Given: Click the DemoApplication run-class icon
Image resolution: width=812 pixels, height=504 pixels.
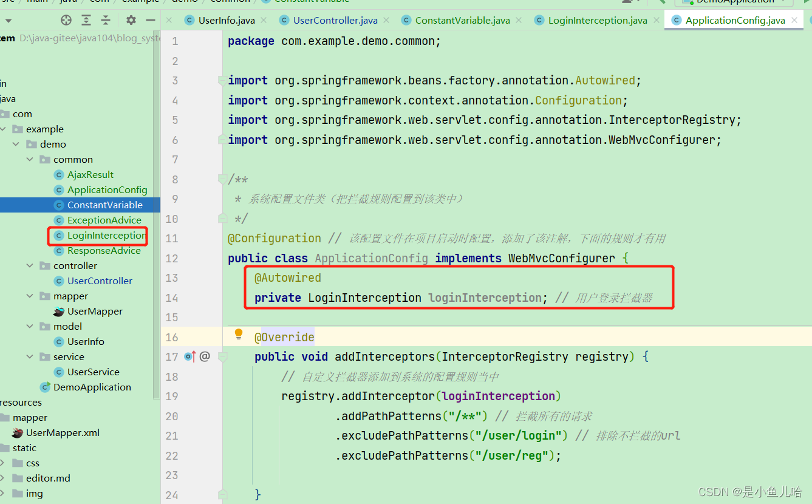Looking at the screenshot, I should (x=45, y=387).
